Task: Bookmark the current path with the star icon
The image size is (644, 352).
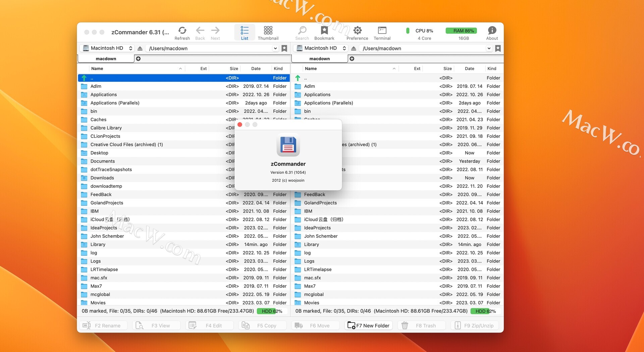Action: [x=284, y=48]
